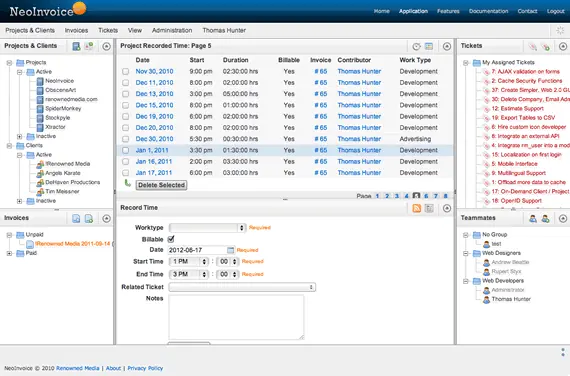570x376 pixels.
Task: Open Privacy Policy footer link
Action: (145, 368)
